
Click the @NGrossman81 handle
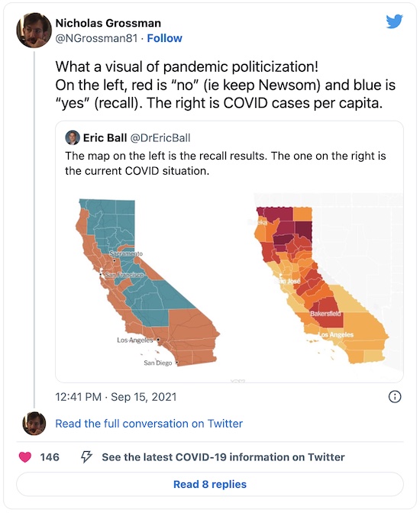pos(96,38)
